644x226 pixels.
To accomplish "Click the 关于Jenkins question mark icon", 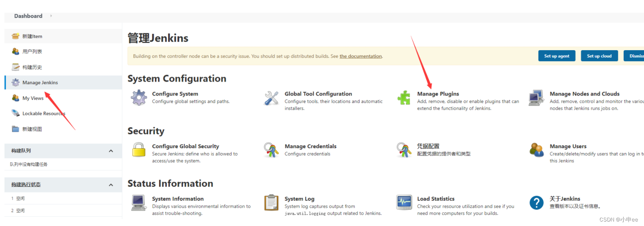I will tap(536, 202).
